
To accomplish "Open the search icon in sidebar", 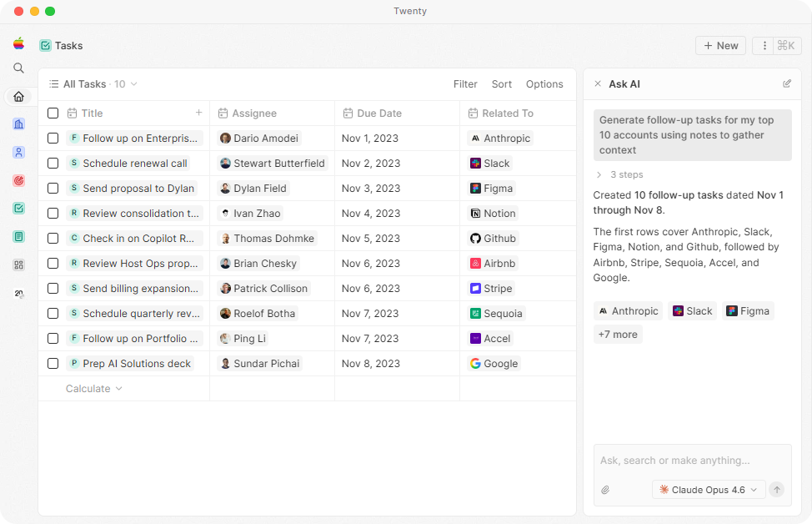I will (18, 68).
